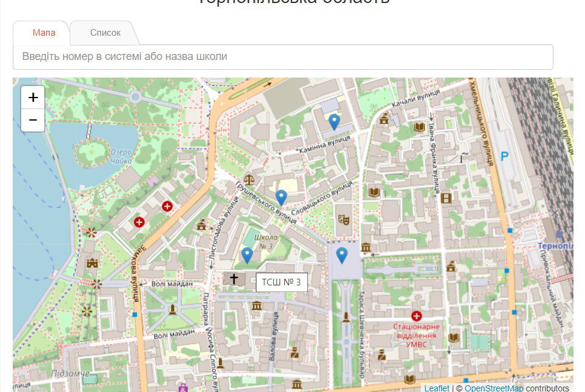This screenshot has width=585, height=392.
Task: Click the Привокзальний майдан label
Action: (x=552, y=289)
